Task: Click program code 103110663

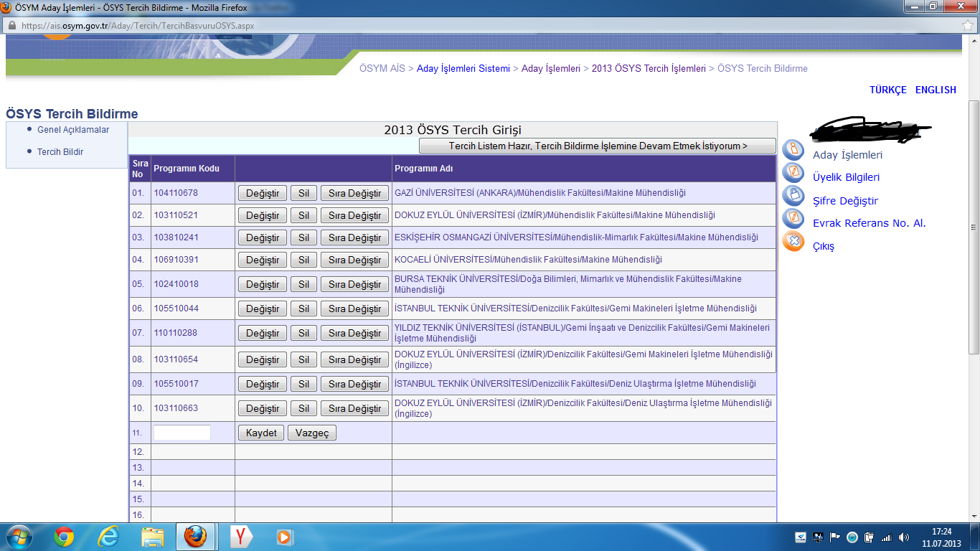Action: 176,409
